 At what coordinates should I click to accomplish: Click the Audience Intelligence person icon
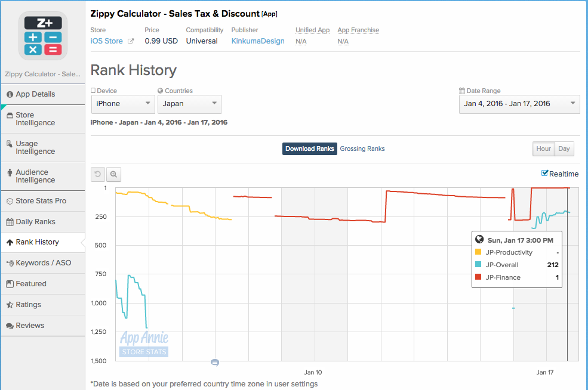coord(10,173)
